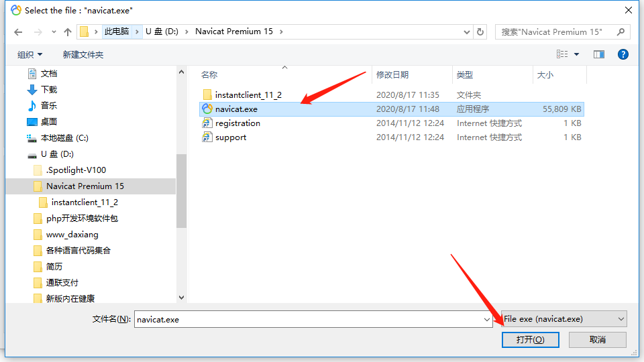This screenshot has height=362, width=644.
Task: Sort by 名称 column header
Action: (209, 74)
